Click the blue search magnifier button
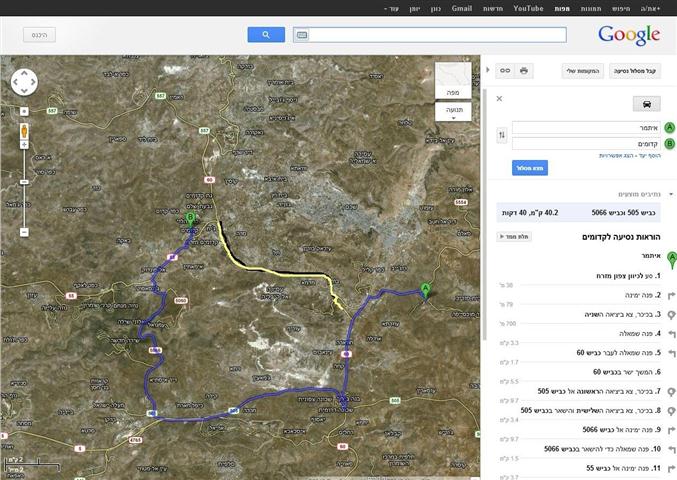 266,34
